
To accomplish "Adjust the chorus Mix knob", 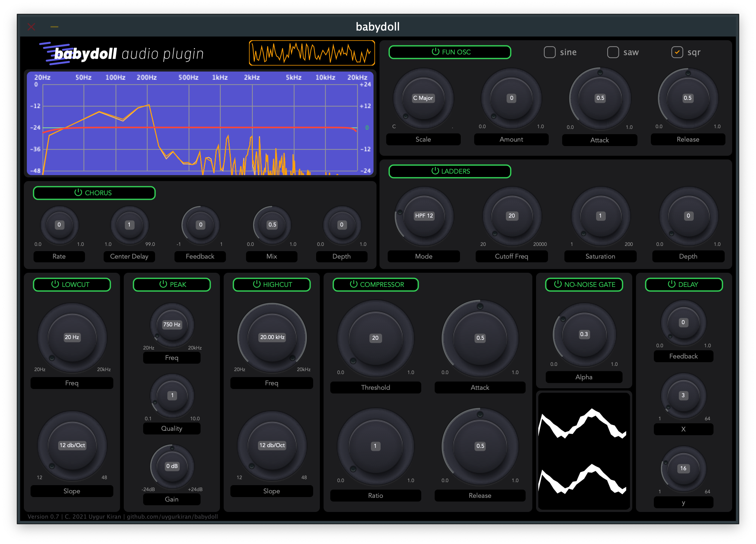I will tap(271, 225).
